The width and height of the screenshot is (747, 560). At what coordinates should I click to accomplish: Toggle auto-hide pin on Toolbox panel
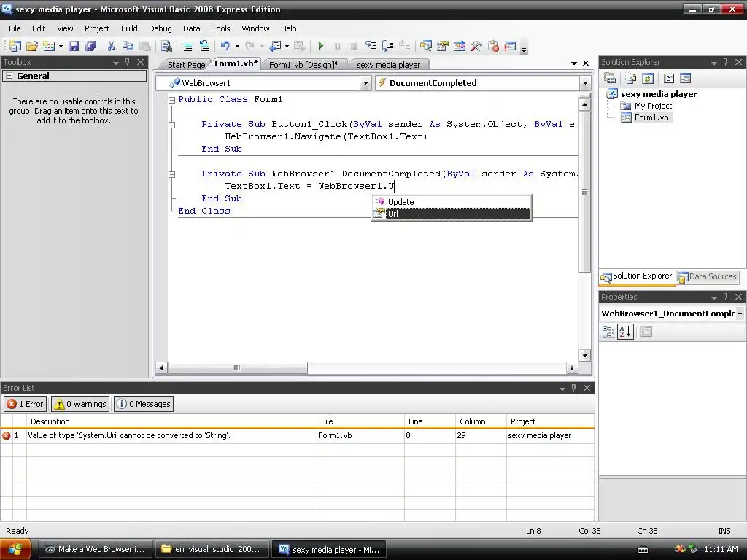(x=127, y=62)
